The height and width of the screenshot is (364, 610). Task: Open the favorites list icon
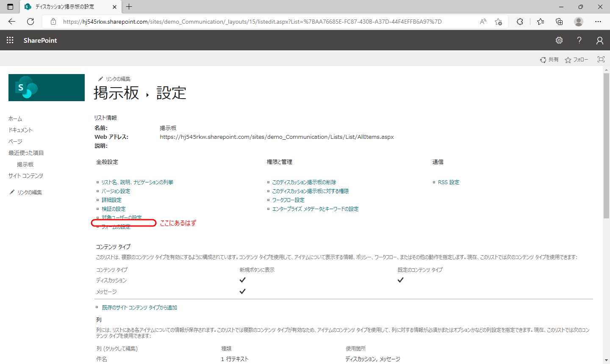click(541, 22)
